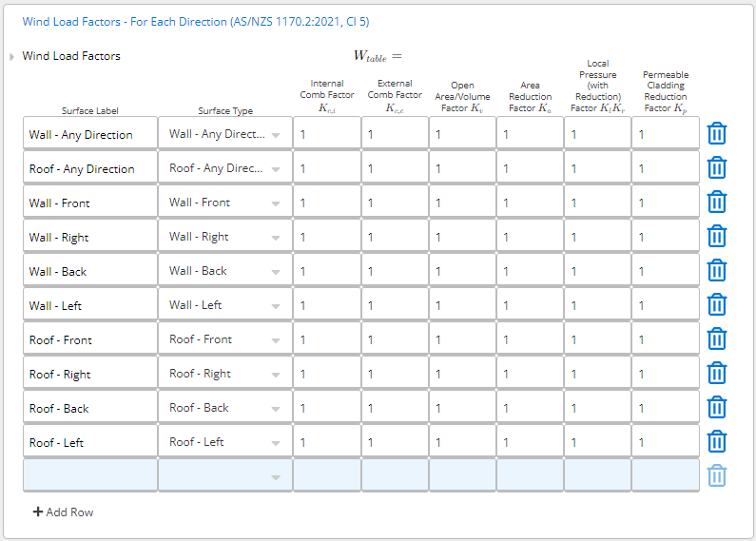This screenshot has height=541, width=756.
Task: Edit Surface Label field 'Roof - Any Direction'
Action: pyautogui.click(x=90, y=166)
